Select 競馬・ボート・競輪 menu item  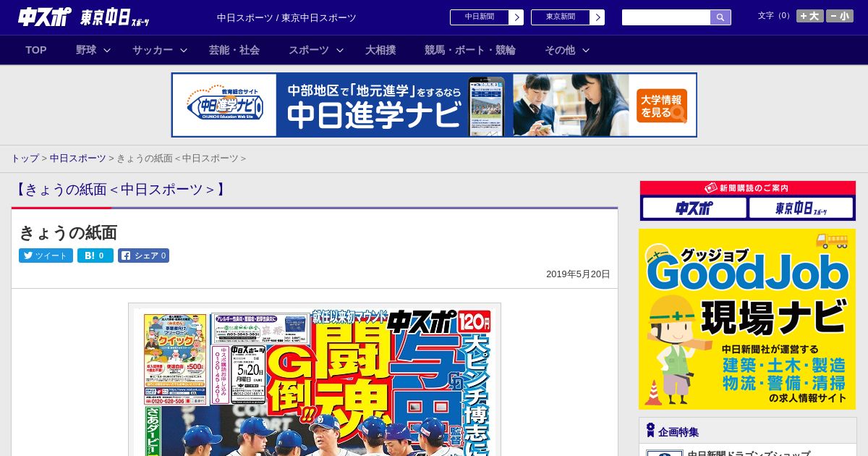pyautogui.click(x=470, y=50)
